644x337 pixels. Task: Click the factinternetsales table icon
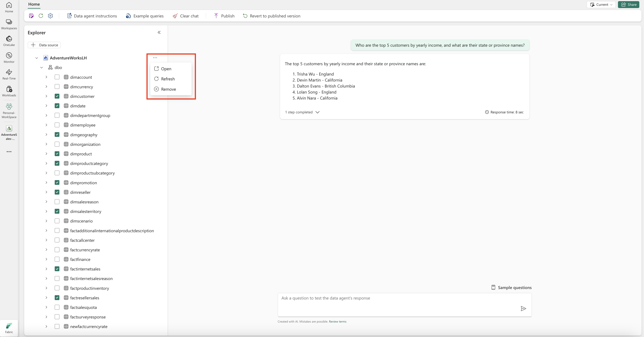66,269
